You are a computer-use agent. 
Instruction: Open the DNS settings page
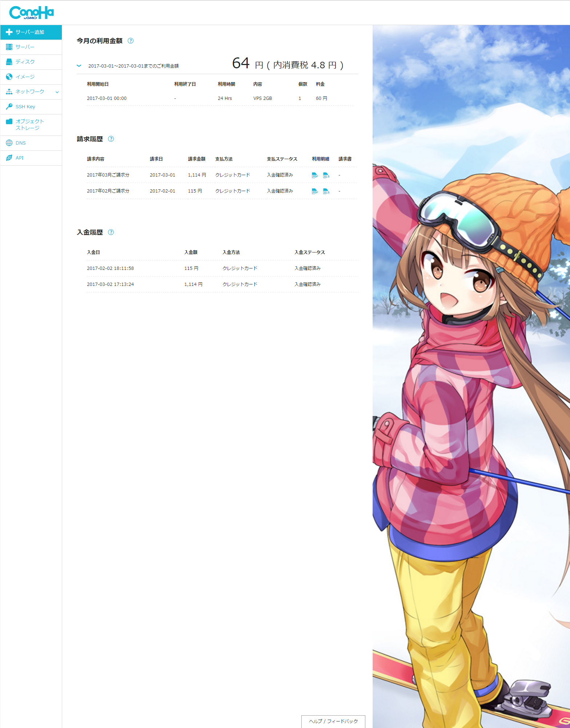(21, 143)
